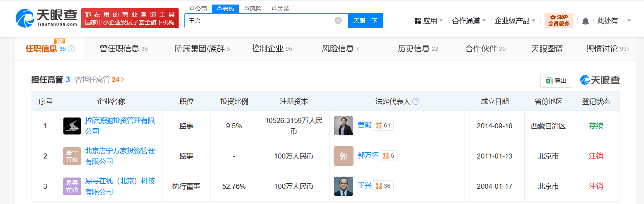Export table with 导出 button

tap(556, 81)
